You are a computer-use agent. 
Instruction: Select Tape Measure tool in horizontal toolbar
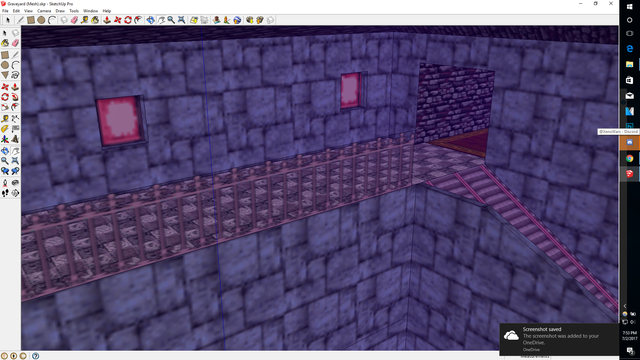(x=84, y=20)
